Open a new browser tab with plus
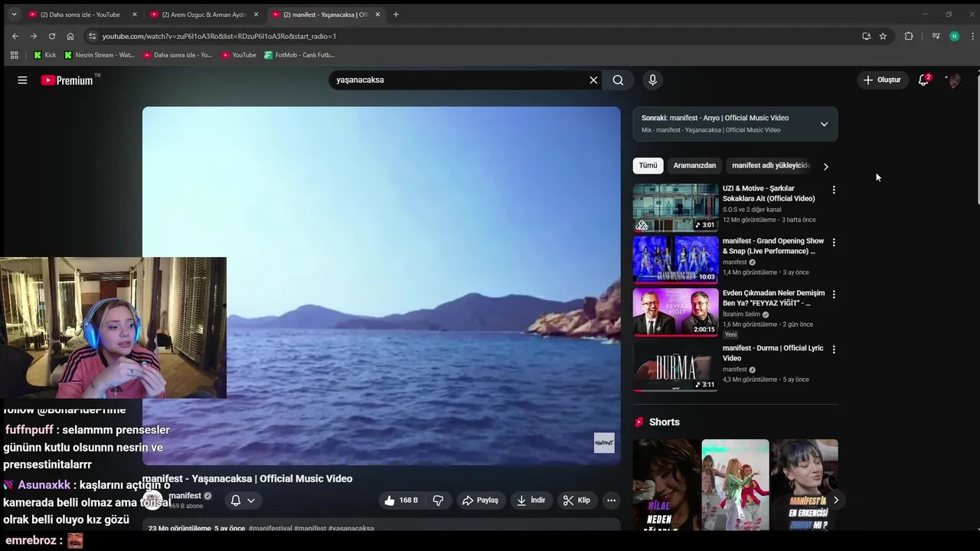The height and width of the screenshot is (551, 980). pos(396,15)
